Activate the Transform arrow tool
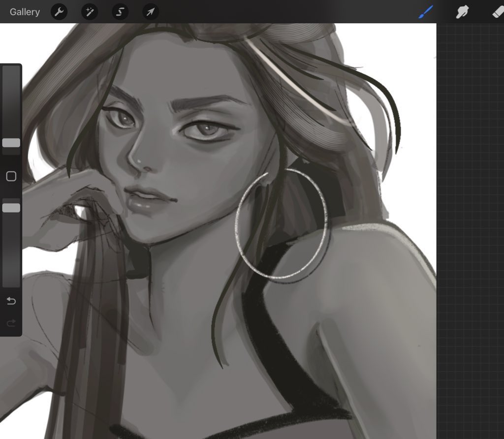Screen dimensions: 504x439 click(x=151, y=12)
